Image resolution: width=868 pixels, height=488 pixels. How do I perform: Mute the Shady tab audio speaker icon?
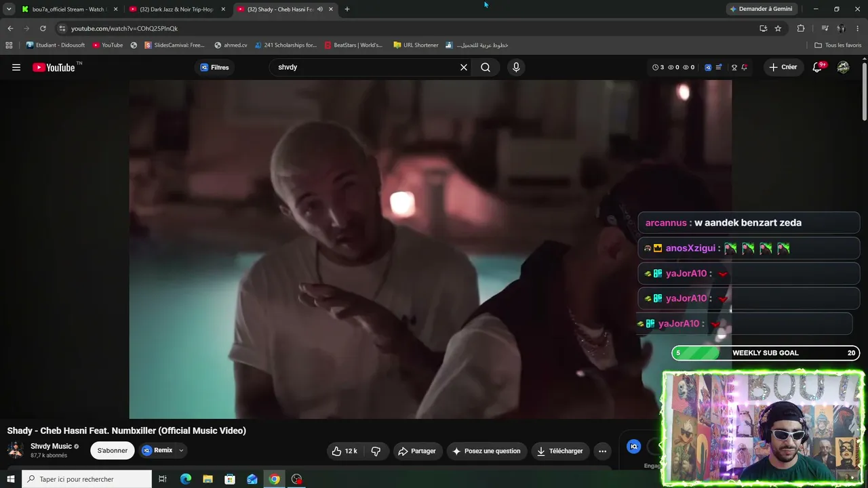pos(320,9)
